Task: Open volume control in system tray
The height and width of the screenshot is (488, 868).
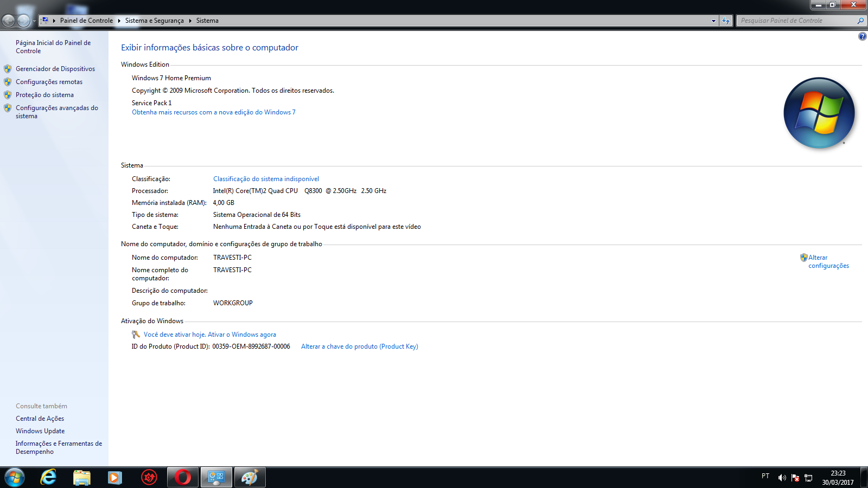Action: pyautogui.click(x=782, y=478)
